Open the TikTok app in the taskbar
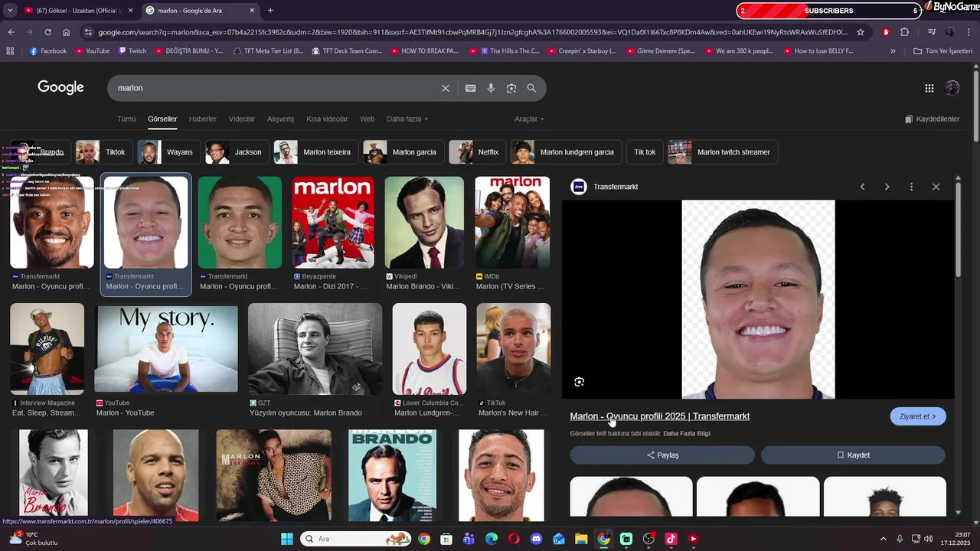Screen dimensions: 980x551 pos(671,539)
